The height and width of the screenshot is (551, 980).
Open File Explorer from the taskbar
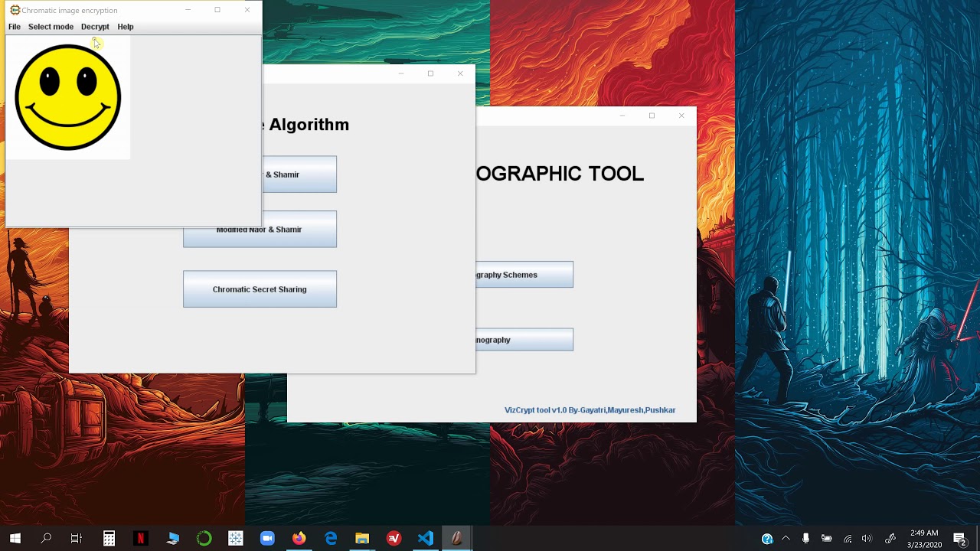point(362,539)
